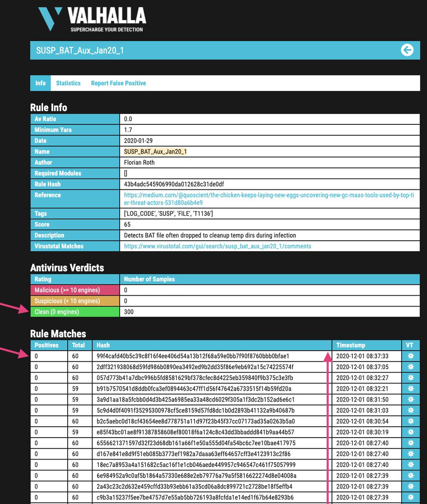Click hash beginning 2dff321938068d59
Viewport: 427px width, 504px height.
click(195, 367)
